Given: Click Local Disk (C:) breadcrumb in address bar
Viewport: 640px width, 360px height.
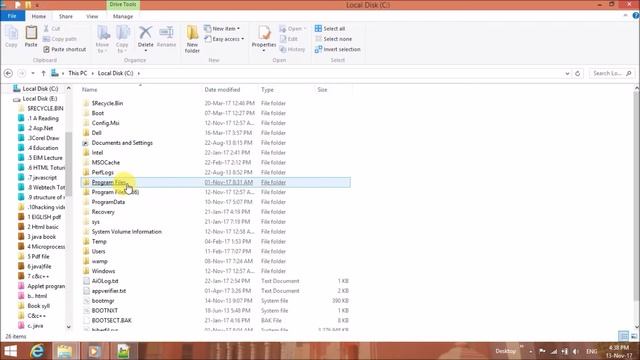Looking at the screenshot, I should (116, 73).
